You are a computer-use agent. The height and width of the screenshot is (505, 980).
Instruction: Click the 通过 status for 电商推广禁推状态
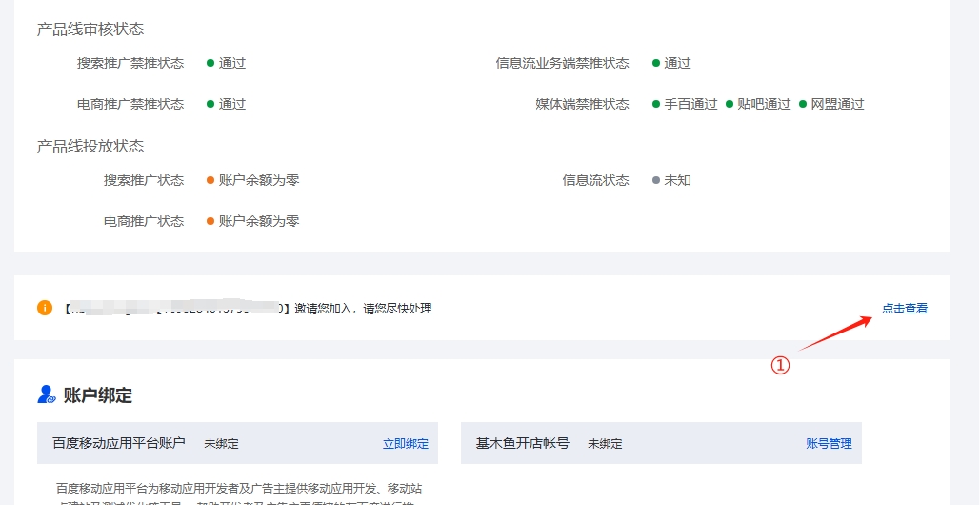[x=232, y=104]
